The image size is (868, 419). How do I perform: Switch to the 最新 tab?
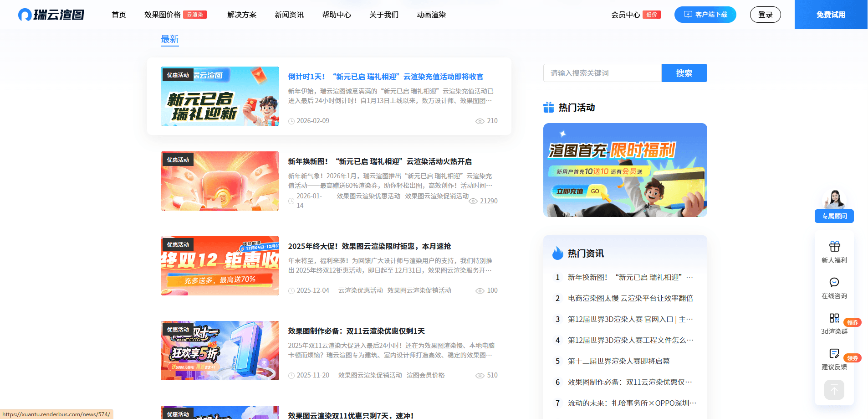click(x=169, y=39)
